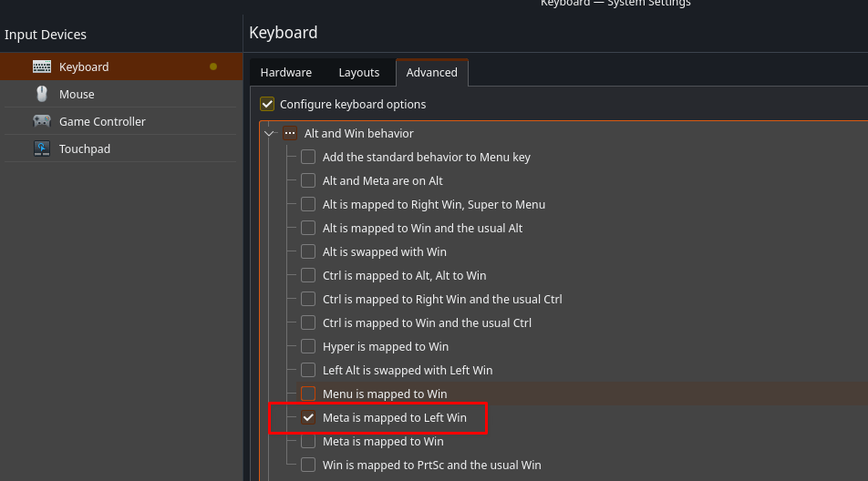Switch to the Hardware tab
The width and height of the screenshot is (868, 481).
coord(285,72)
